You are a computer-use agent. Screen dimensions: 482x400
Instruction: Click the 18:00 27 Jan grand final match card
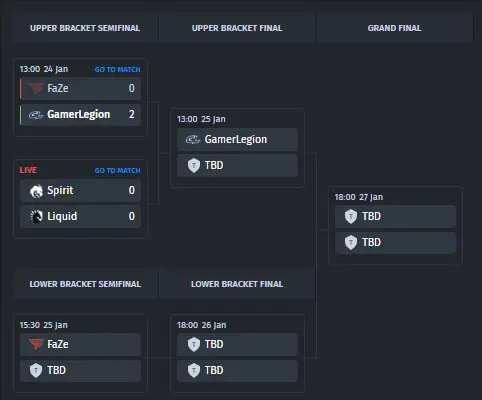pos(395,225)
